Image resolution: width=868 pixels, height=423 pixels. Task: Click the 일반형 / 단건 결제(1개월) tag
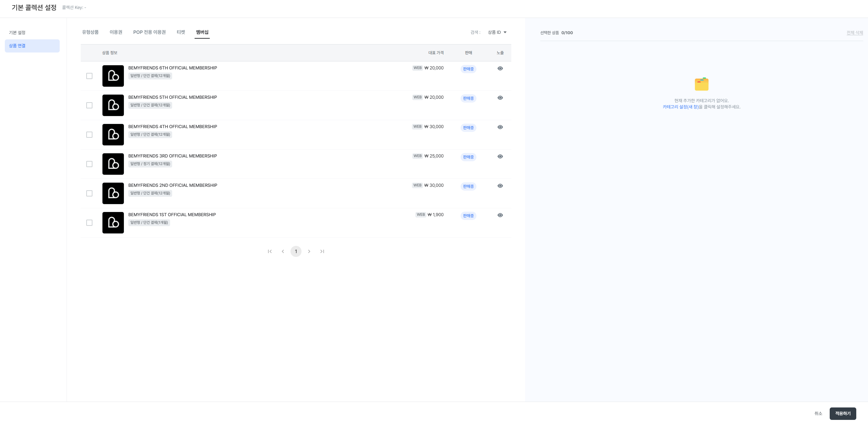tap(149, 223)
